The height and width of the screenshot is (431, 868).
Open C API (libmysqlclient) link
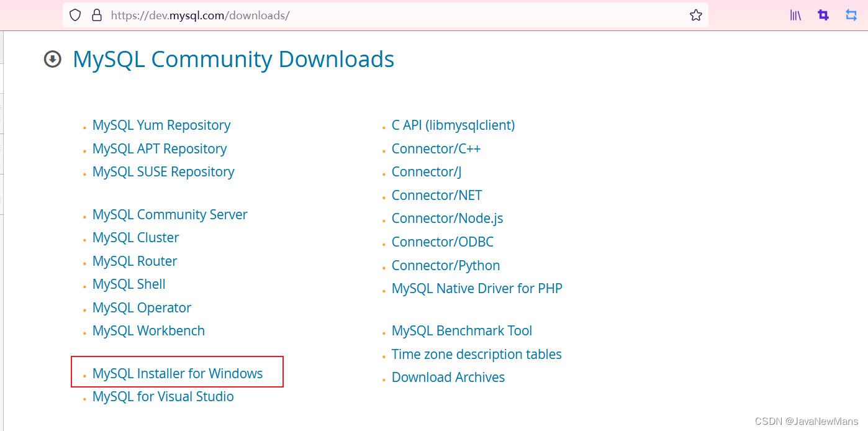[x=453, y=125]
